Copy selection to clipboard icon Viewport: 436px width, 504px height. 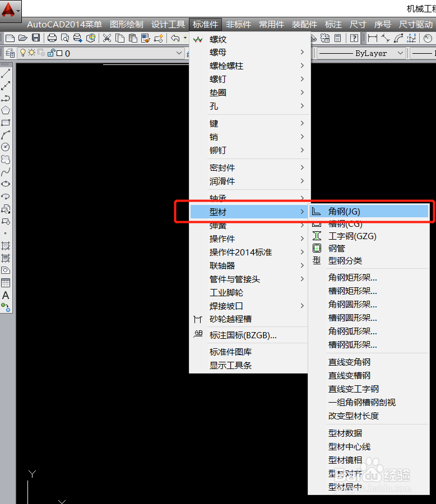[x=120, y=38]
